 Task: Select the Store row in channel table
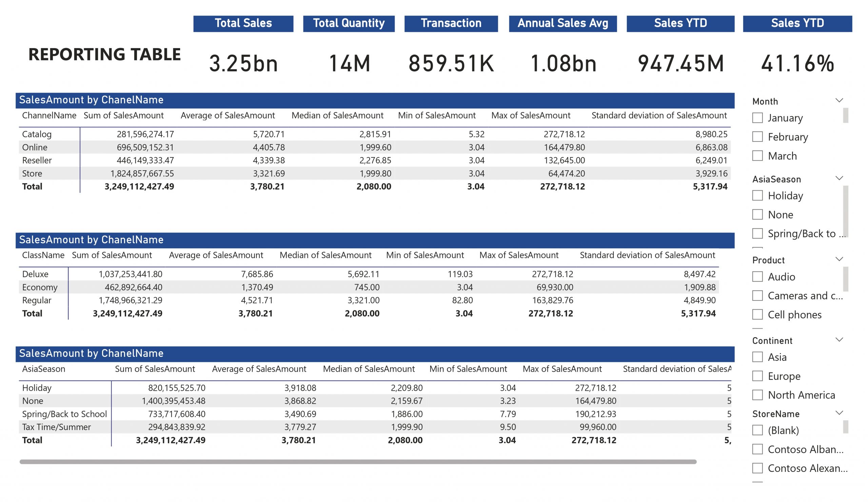[x=32, y=173]
